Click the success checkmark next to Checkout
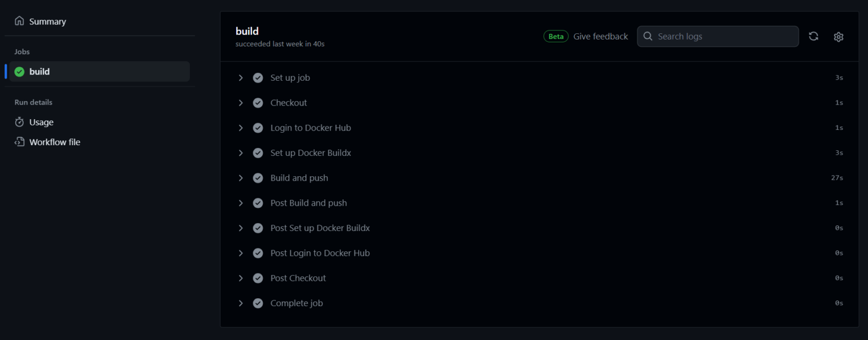Viewport: 868px width, 340px height. point(258,103)
